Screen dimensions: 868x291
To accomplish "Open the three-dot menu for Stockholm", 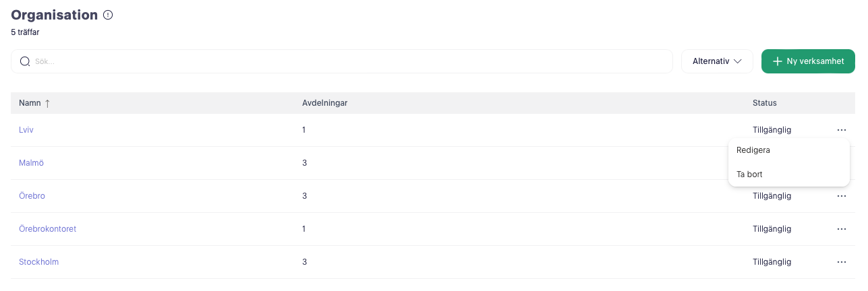I will click(x=841, y=262).
